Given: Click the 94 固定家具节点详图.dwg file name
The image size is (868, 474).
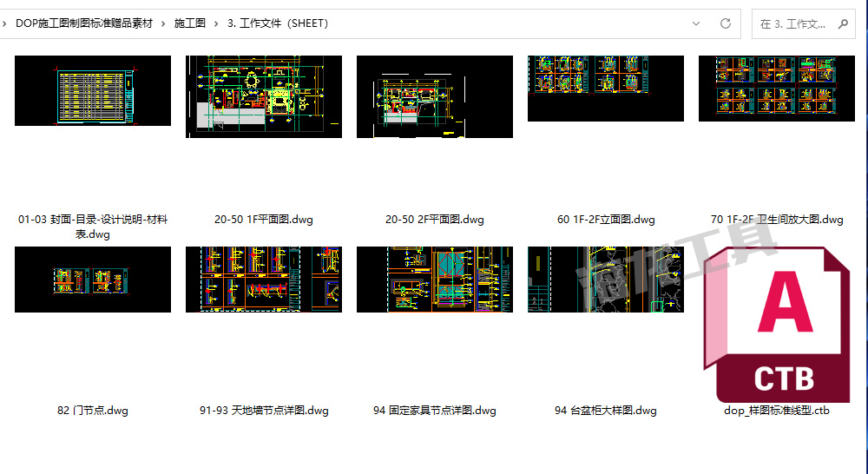Looking at the screenshot, I should [x=435, y=411].
